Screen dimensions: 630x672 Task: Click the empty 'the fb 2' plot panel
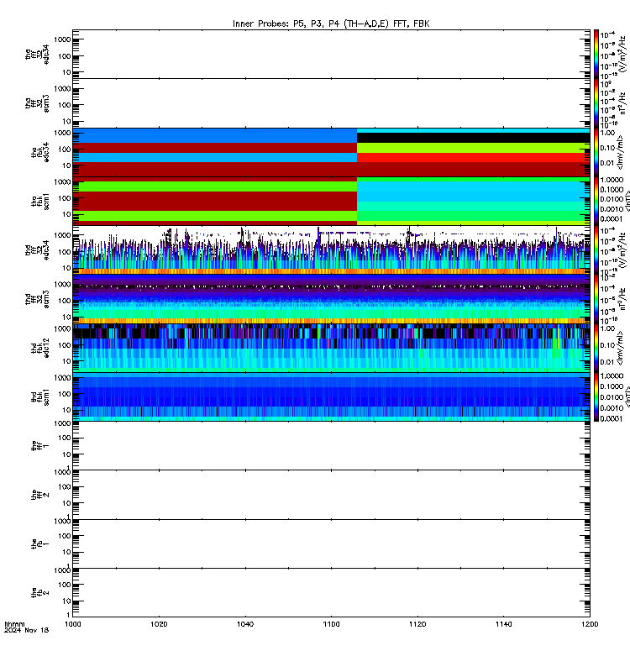(331, 592)
